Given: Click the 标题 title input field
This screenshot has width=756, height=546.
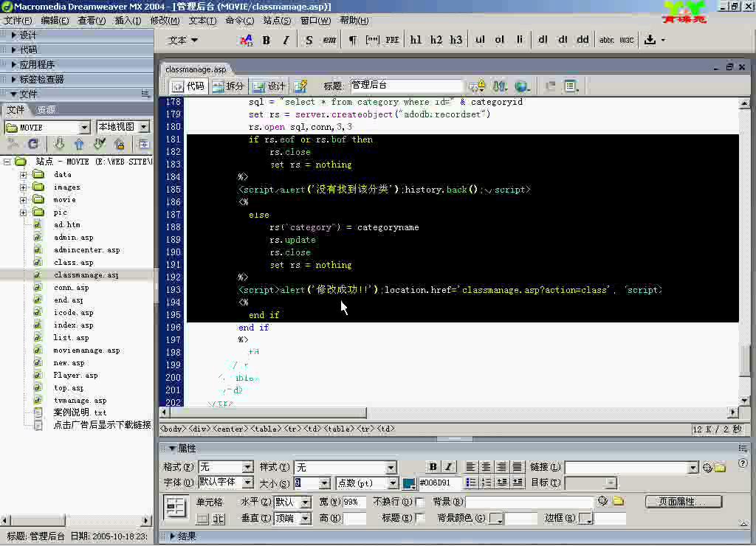Looking at the screenshot, I should 406,86.
